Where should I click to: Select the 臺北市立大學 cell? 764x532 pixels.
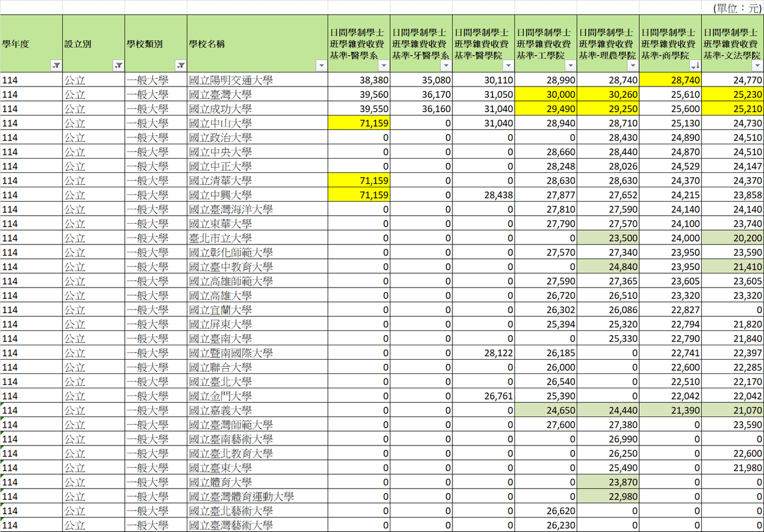(x=257, y=237)
